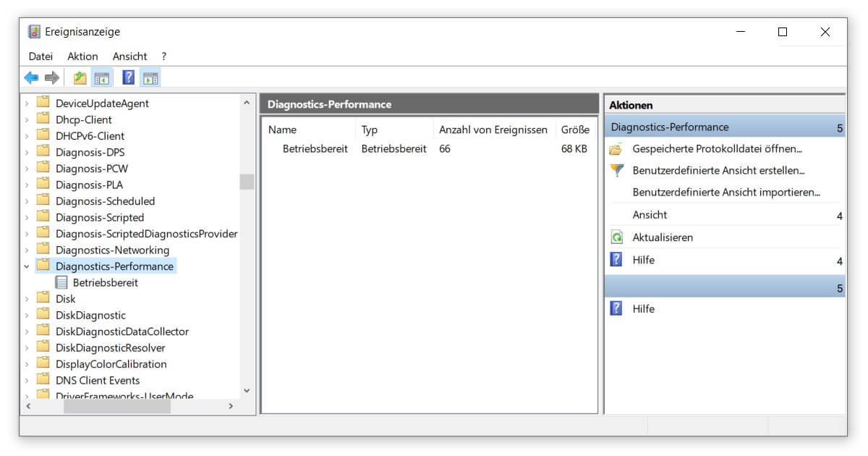Open the Datei menu
Image resolution: width=868 pixels, height=456 pixels.
click(x=41, y=56)
